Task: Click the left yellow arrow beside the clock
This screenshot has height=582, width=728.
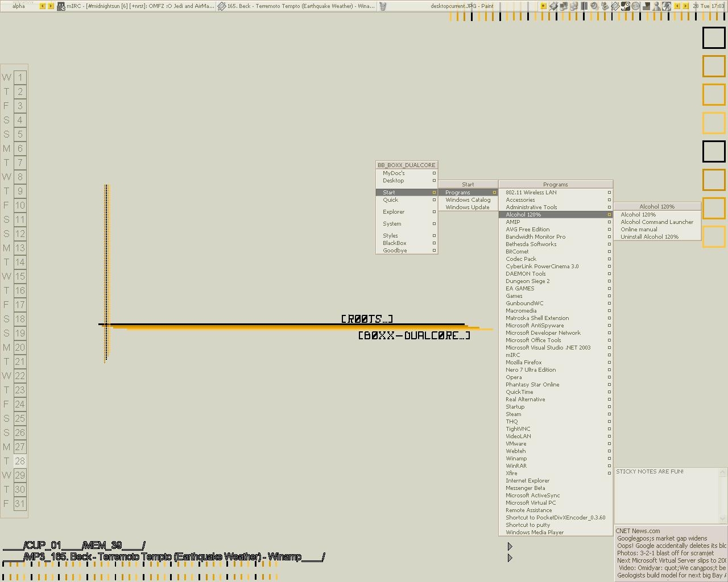Action: coord(677,6)
